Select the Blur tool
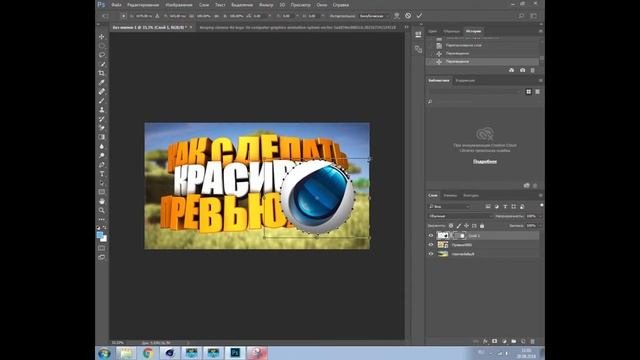640x360 pixels. coord(102,147)
